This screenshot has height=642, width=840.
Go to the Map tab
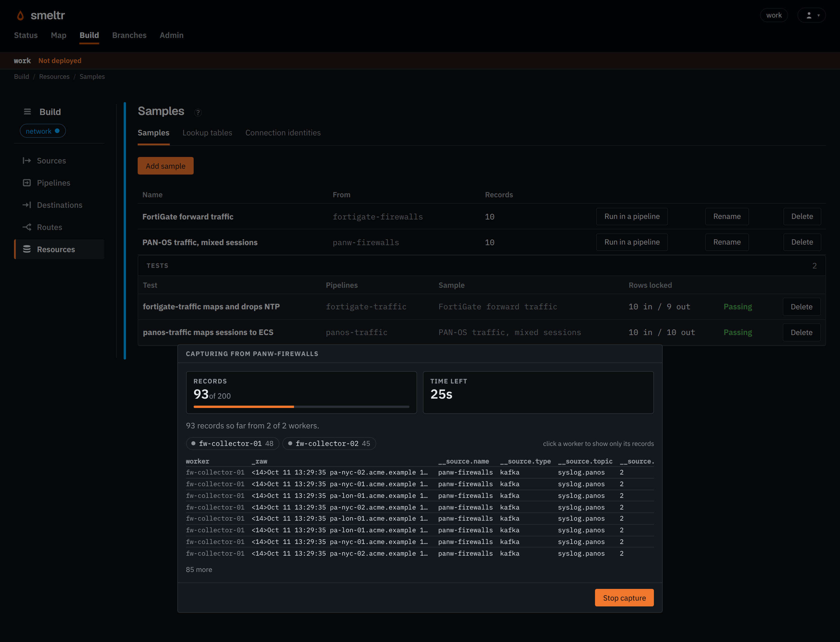coord(58,35)
